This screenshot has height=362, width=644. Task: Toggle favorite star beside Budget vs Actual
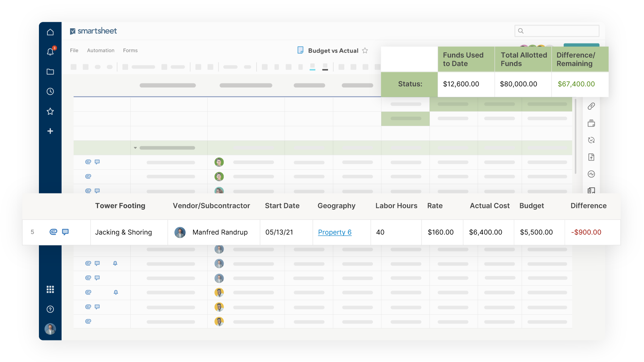tap(365, 51)
